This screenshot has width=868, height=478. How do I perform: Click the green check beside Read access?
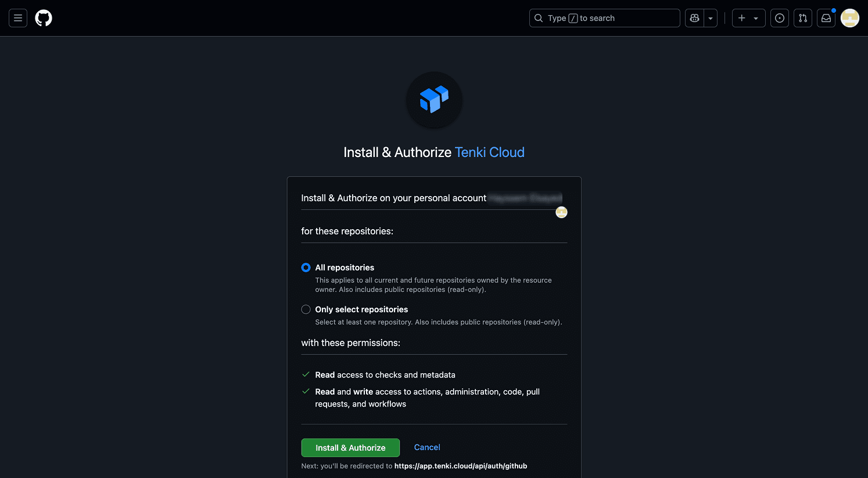306,374
